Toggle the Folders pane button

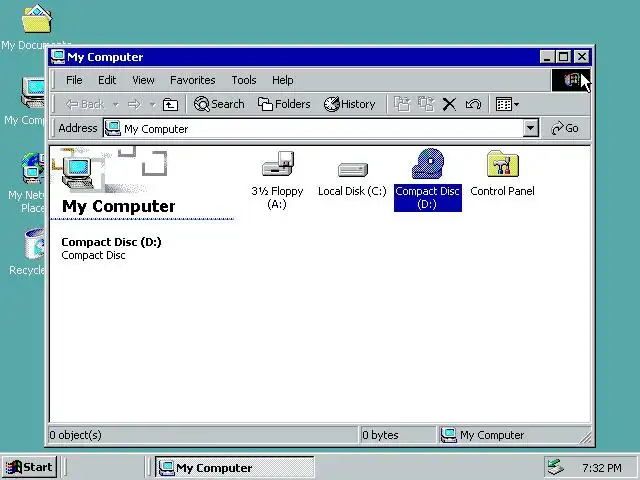tap(284, 104)
